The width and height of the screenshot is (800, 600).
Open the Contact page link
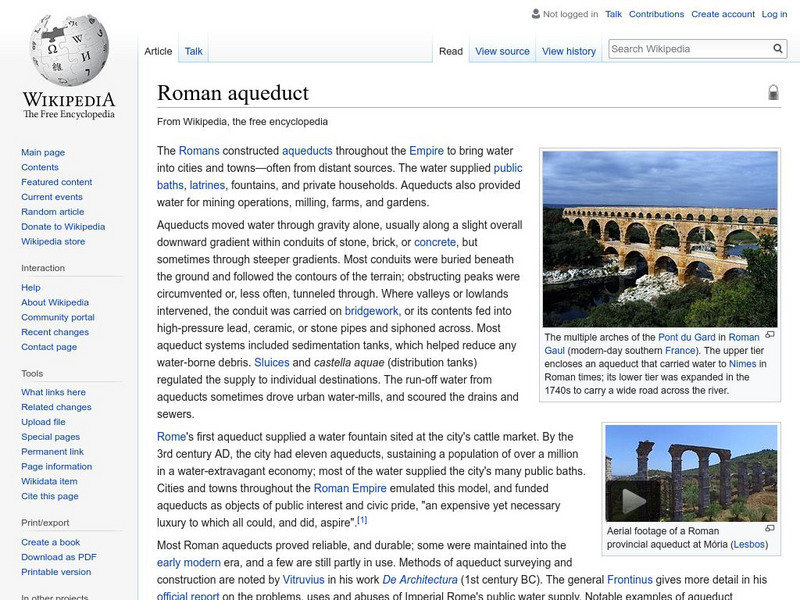(x=49, y=346)
